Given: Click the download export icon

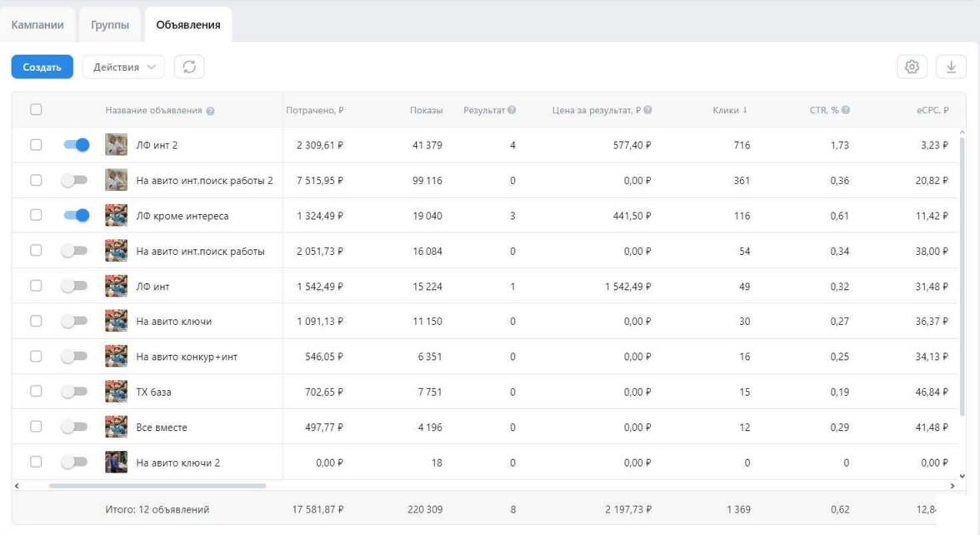Looking at the screenshot, I should click(x=951, y=67).
